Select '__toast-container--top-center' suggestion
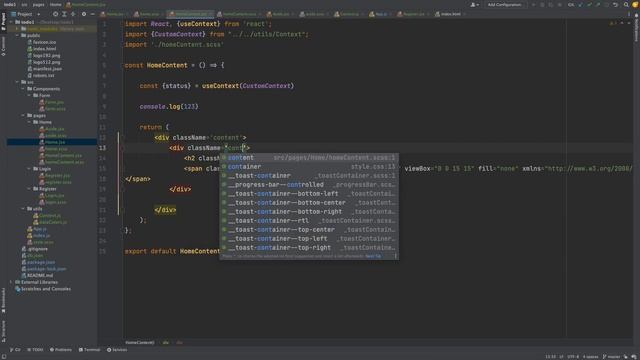 click(x=309, y=229)
